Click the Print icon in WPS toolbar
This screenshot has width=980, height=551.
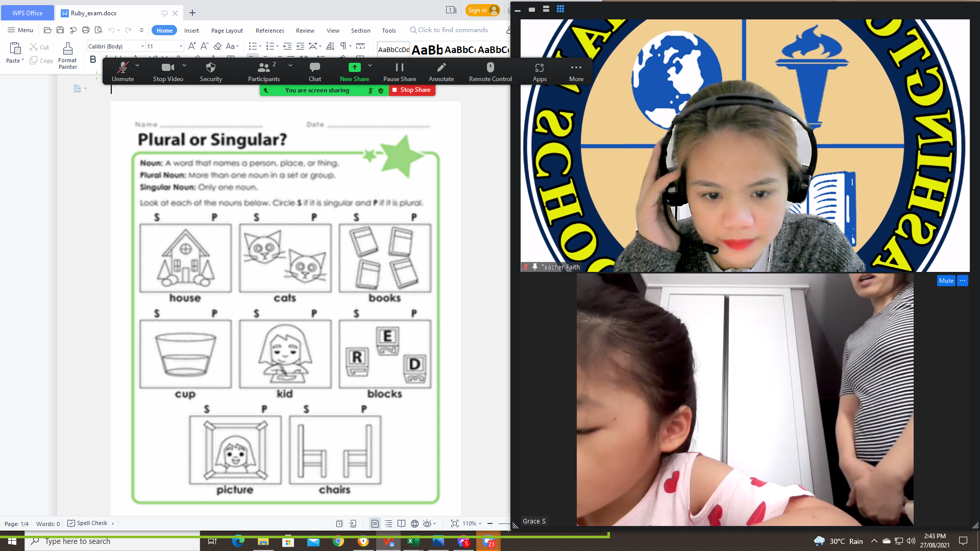coord(86,30)
